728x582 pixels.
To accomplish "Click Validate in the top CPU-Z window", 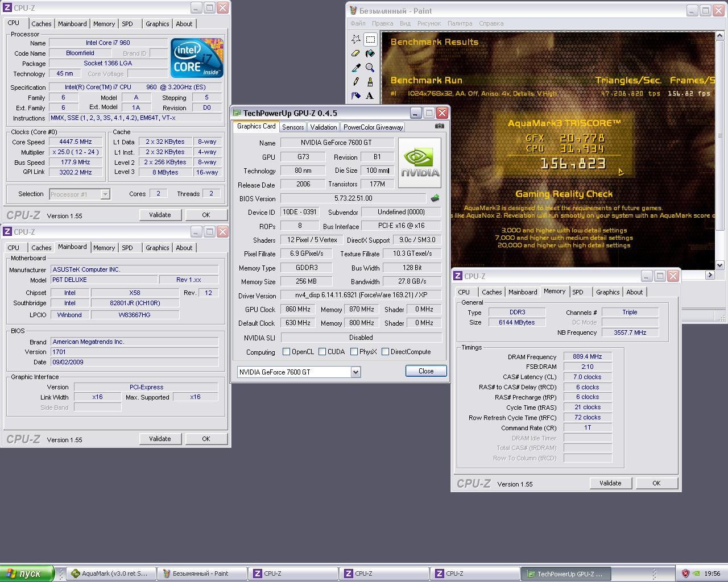I will click(x=160, y=215).
